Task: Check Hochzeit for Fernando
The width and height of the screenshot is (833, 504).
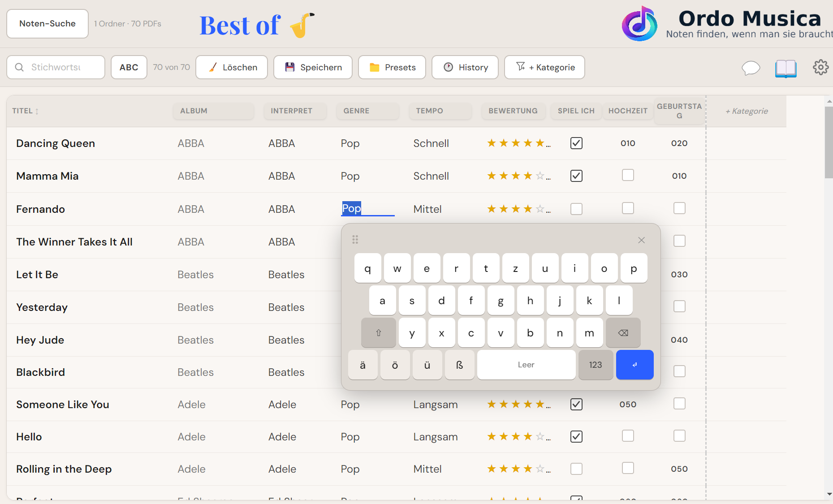Action: tap(628, 208)
